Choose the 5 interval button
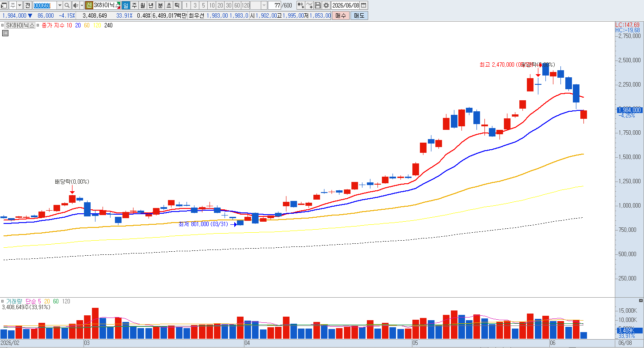The width and height of the screenshot is (644, 348). (x=203, y=5)
